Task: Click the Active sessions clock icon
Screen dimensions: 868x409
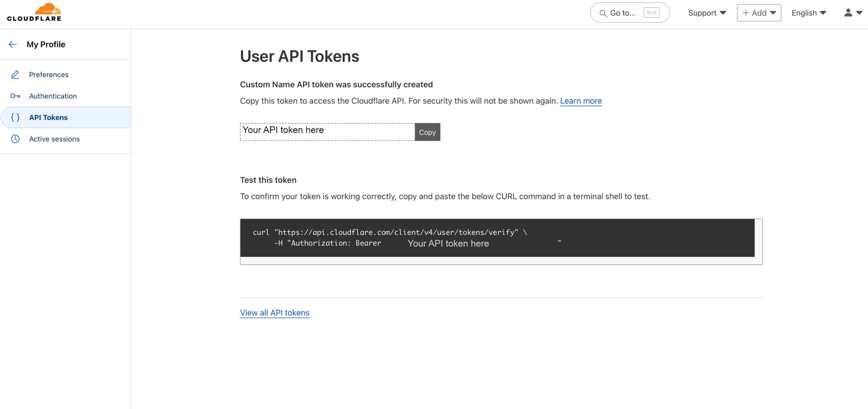Action: tap(15, 139)
